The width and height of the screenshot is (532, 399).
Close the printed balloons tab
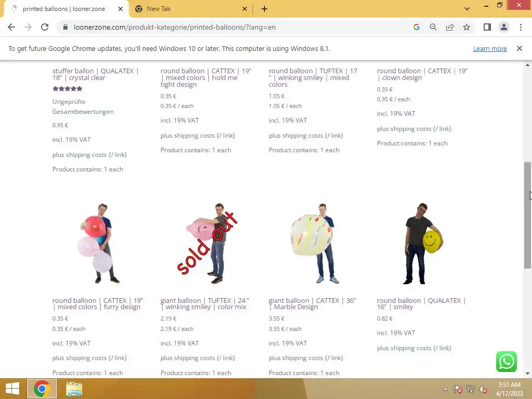point(121,9)
